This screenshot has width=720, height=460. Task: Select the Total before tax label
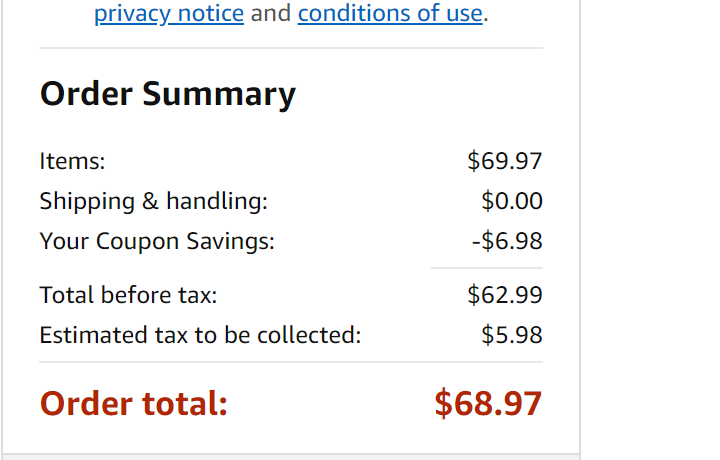(128, 295)
